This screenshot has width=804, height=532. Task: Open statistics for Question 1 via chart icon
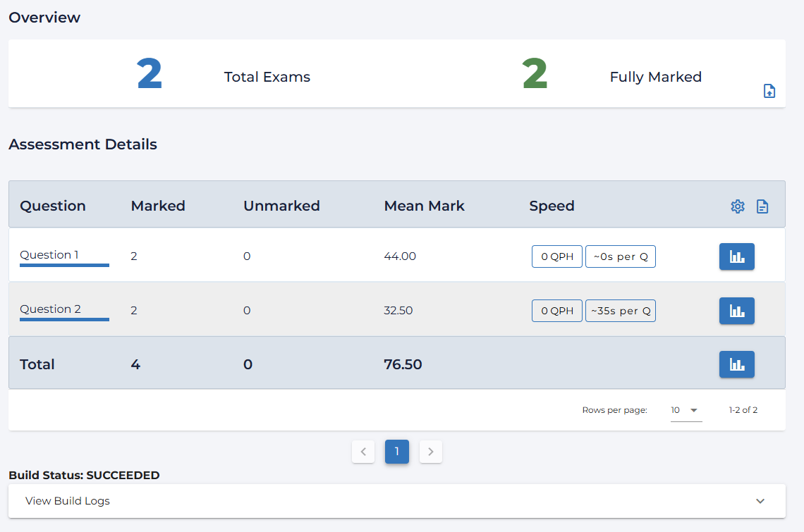[x=736, y=256]
